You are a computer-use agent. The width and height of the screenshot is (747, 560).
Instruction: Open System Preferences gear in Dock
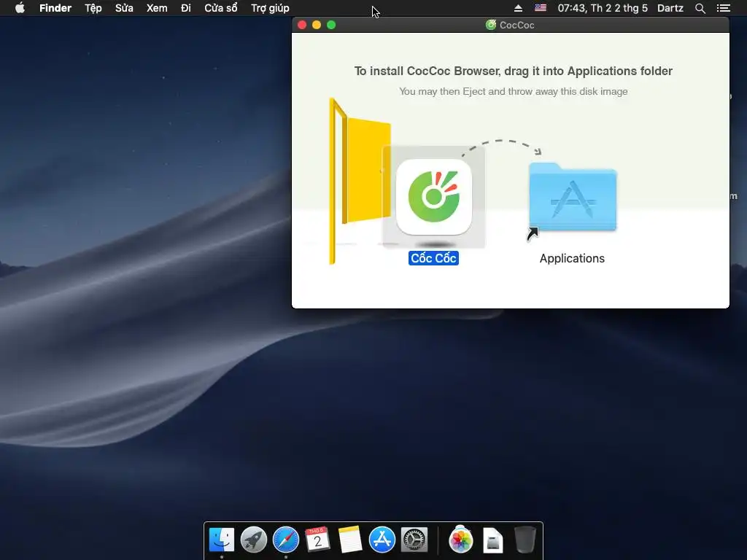click(414, 540)
